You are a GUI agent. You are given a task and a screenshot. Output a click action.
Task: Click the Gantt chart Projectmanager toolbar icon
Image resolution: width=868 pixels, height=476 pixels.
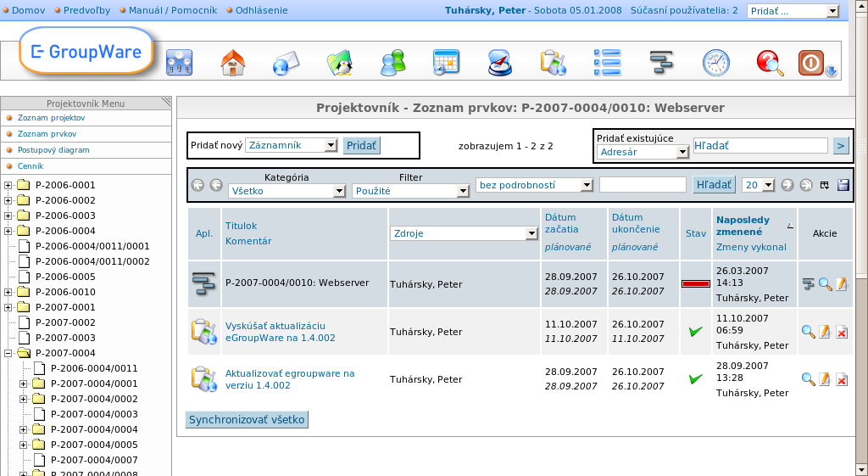click(661, 63)
